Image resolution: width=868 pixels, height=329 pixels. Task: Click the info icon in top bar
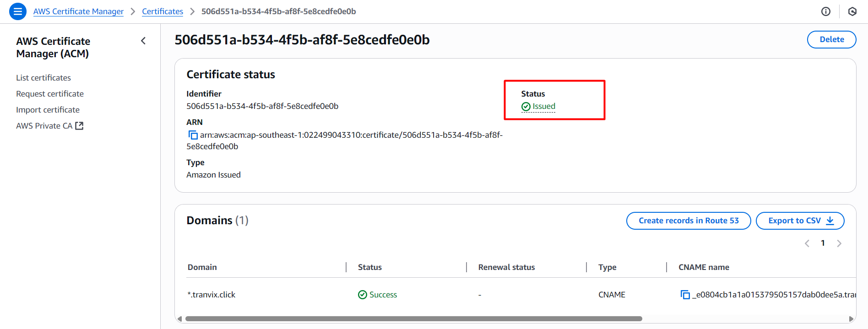pos(826,11)
